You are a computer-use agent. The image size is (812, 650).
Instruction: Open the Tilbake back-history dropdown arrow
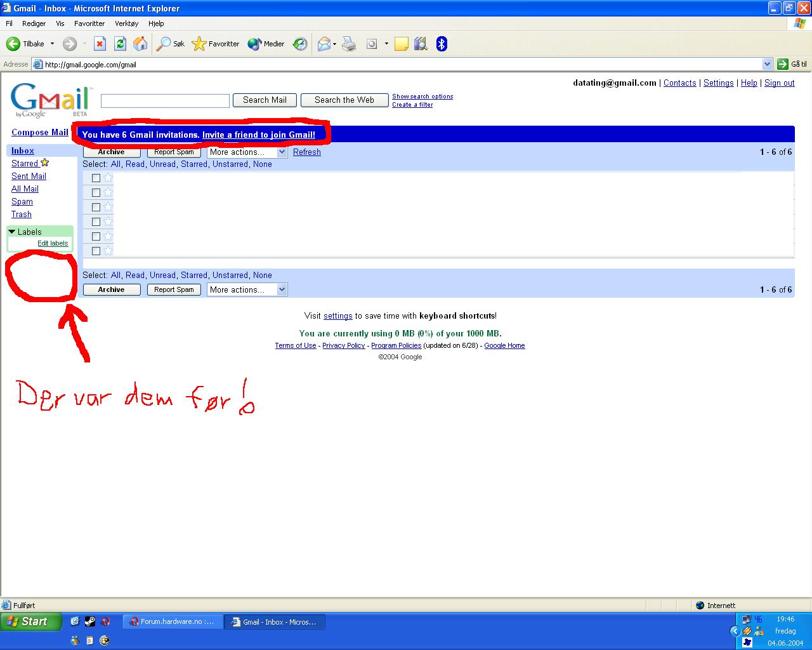click(x=52, y=44)
